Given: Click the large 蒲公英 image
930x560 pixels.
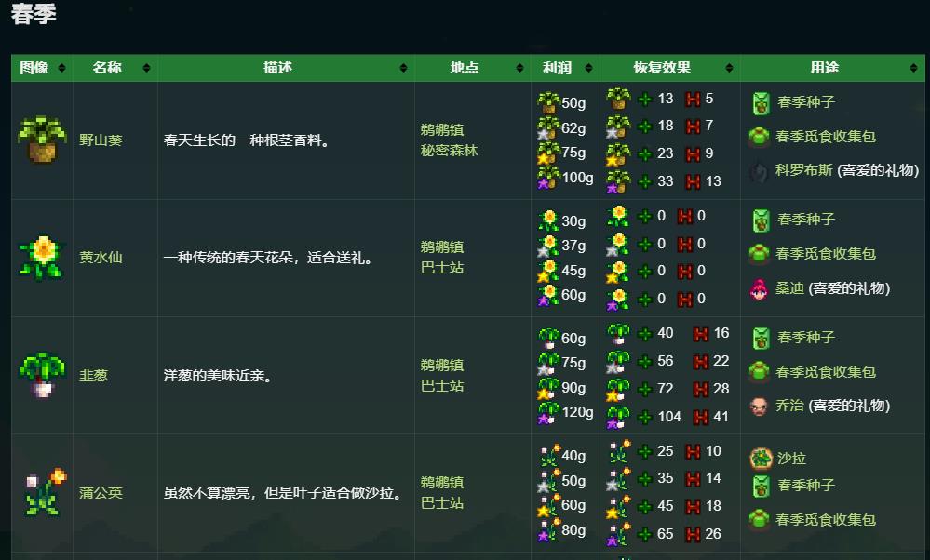Looking at the screenshot, I should click(x=45, y=492).
